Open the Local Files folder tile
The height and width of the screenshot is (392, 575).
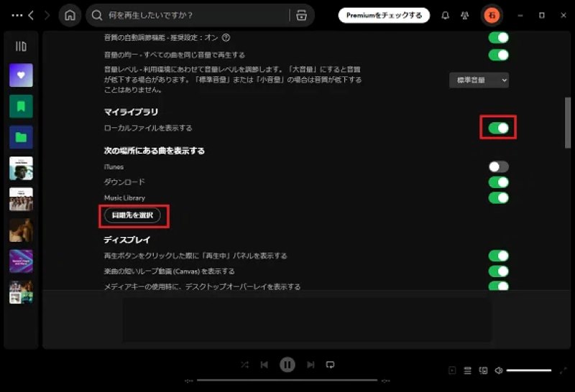pyautogui.click(x=21, y=137)
